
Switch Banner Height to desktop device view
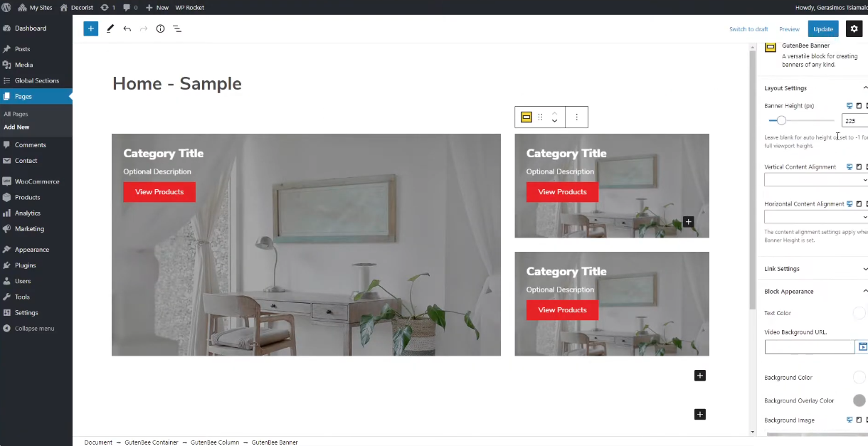click(x=850, y=106)
